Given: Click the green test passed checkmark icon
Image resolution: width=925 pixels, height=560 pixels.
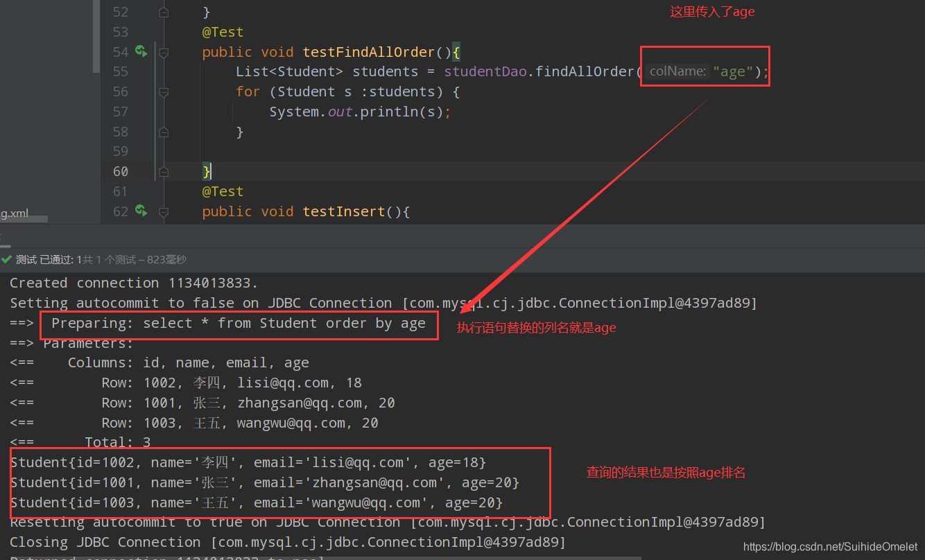Looking at the screenshot, I should click(x=7, y=259).
